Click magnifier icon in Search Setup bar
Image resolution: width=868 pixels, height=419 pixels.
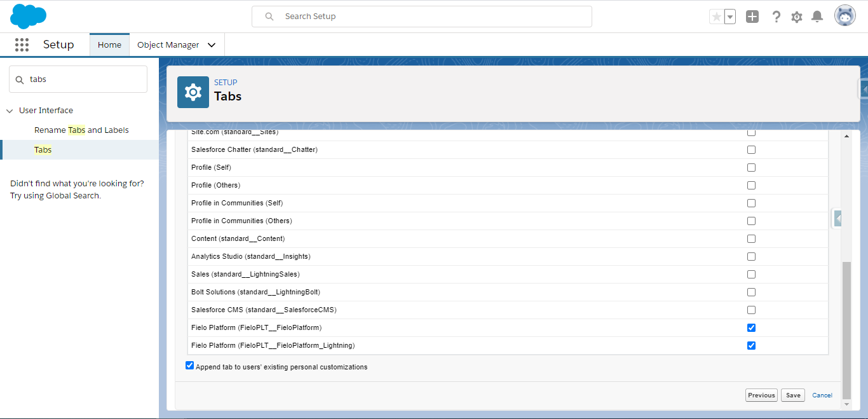(269, 17)
